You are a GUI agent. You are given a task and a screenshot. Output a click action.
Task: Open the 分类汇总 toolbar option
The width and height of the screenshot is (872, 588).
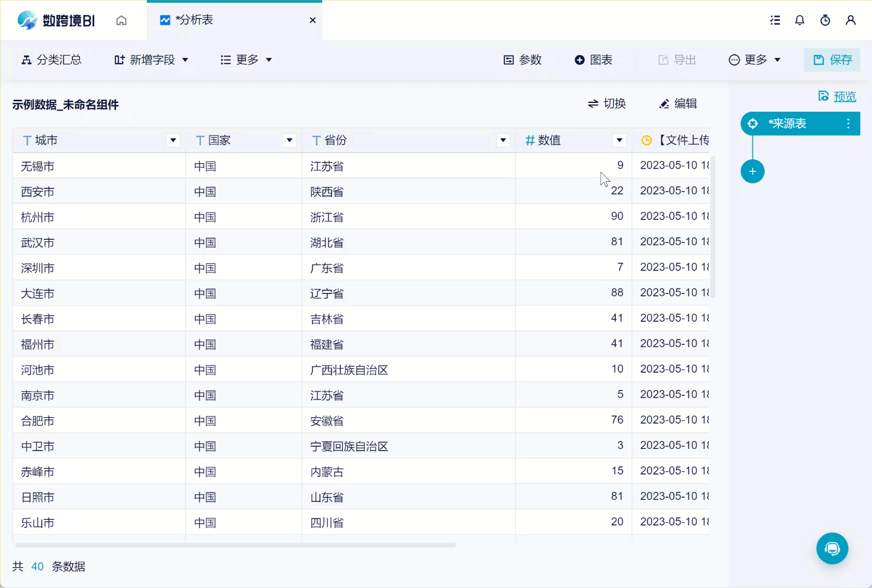(51, 60)
